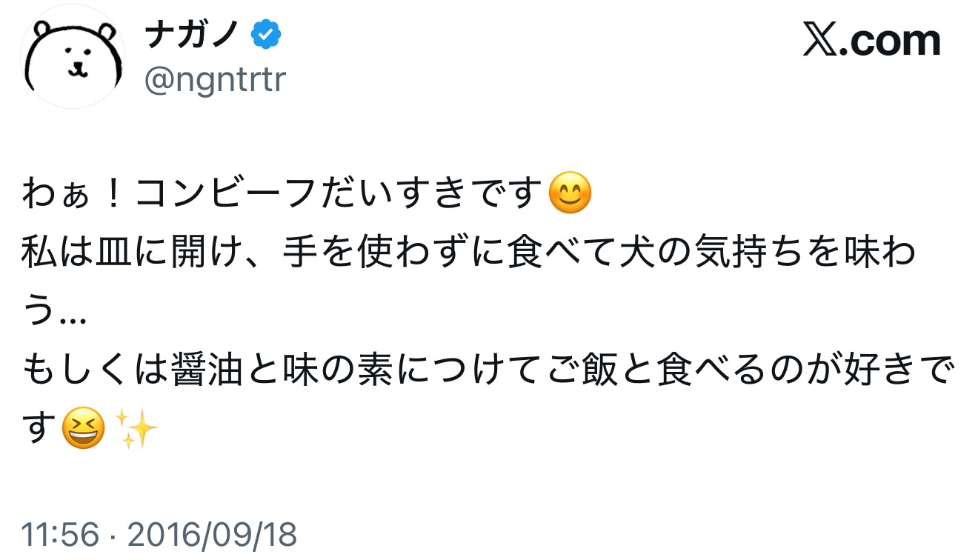This screenshot has width=978, height=560.
Task: Click the 11:56 post time
Action: (60, 535)
